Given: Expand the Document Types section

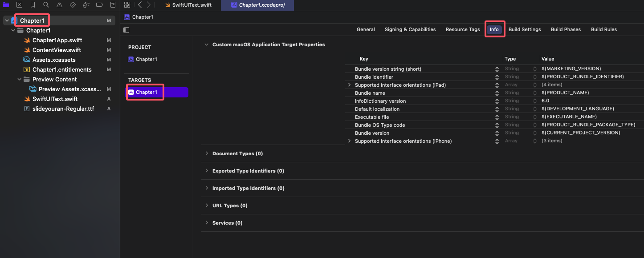Looking at the screenshot, I should tap(207, 153).
